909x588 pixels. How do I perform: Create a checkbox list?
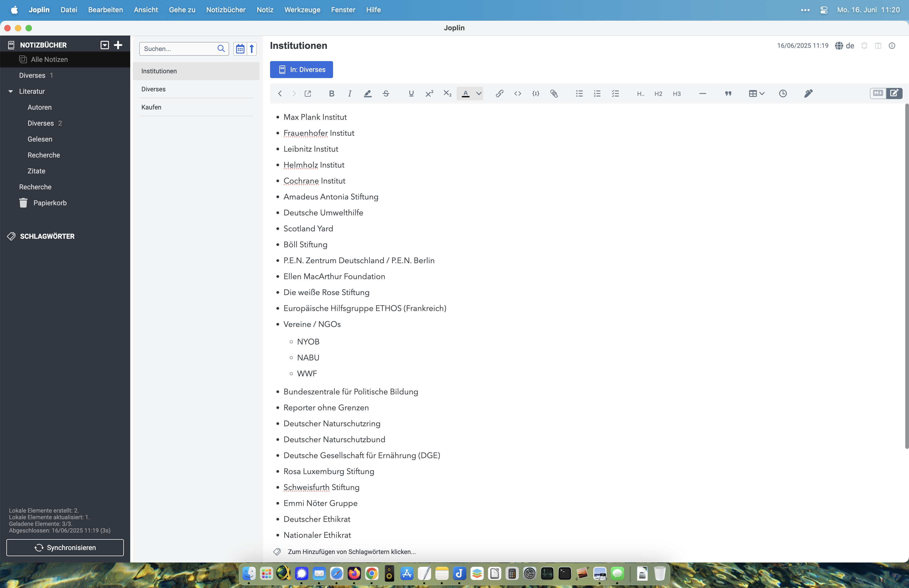[615, 93]
